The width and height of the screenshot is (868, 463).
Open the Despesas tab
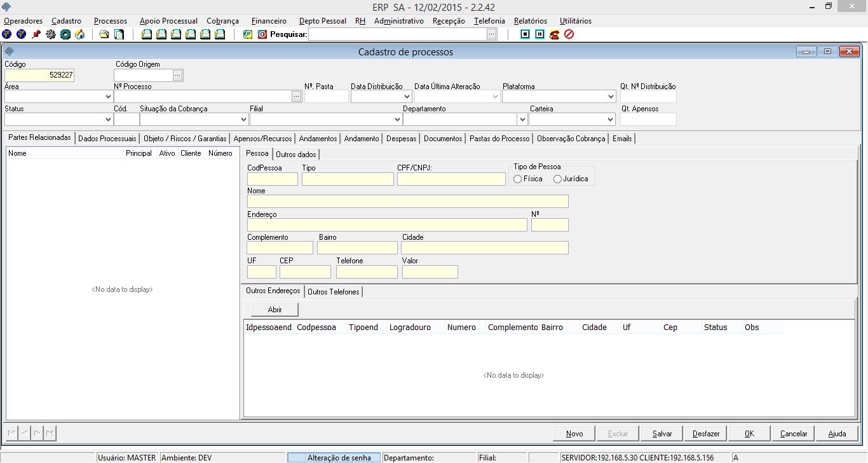tap(402, 139)
